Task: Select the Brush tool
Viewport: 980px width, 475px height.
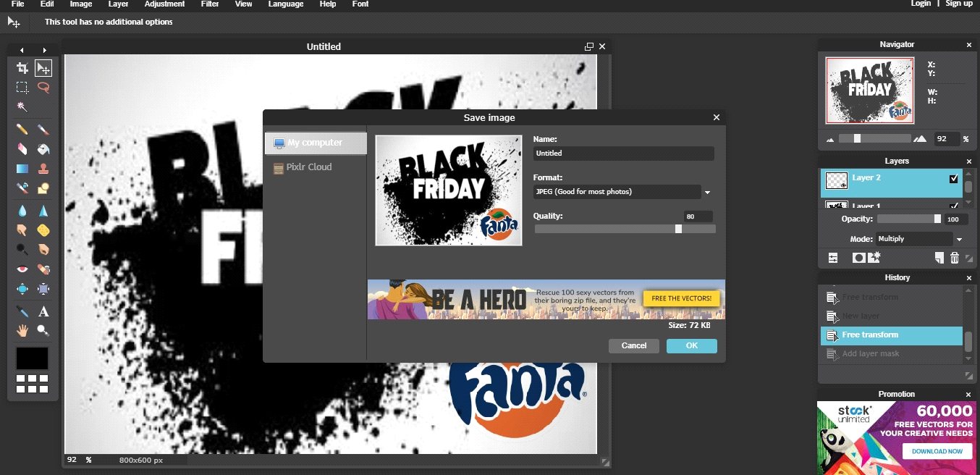Action: (43, 130)
